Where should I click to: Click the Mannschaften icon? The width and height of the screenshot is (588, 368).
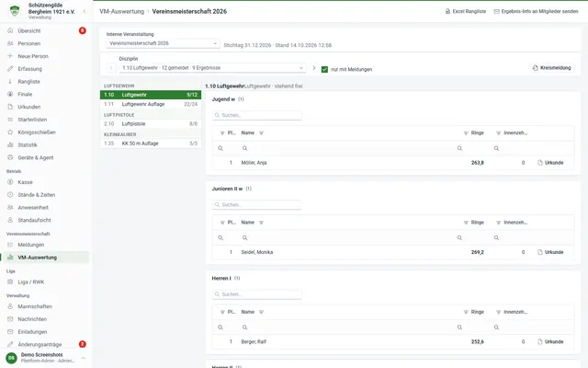point(10,306)
